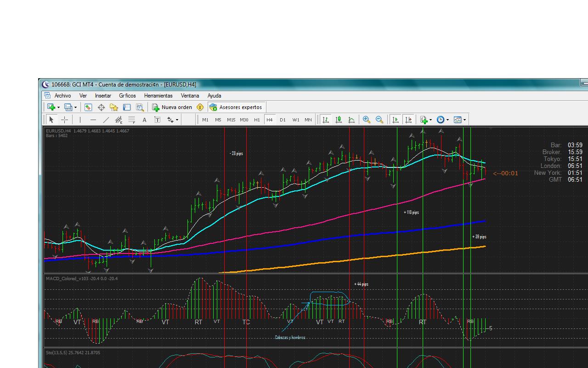Open the Herramientas menu
588x368 pixels.
[158, 96]
